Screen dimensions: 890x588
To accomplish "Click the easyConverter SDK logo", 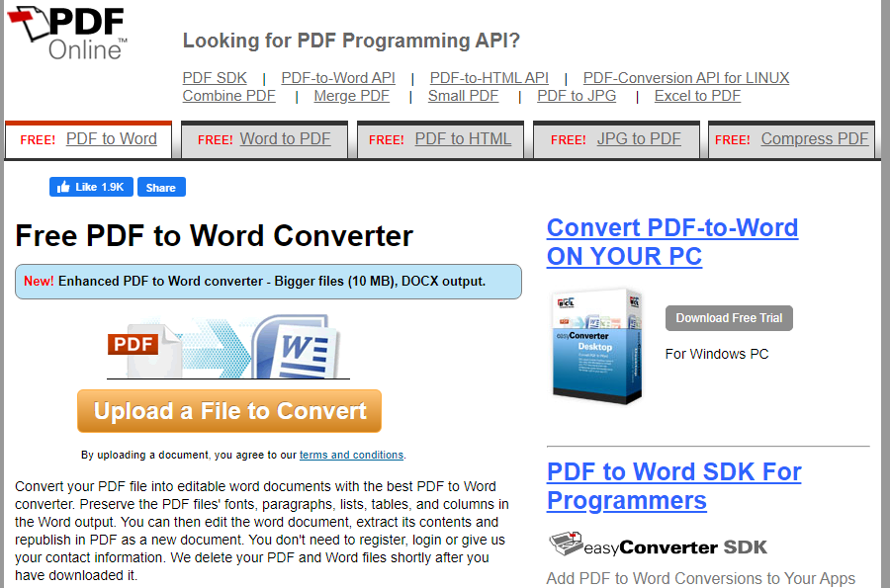I will pyautogui.click(x=658, y=546).
